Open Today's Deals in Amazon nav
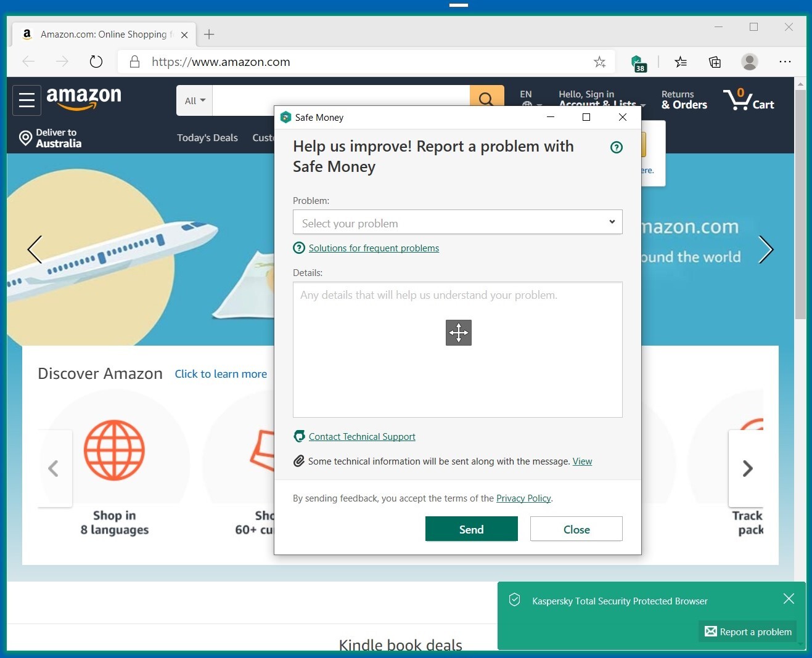 pos(207,137)
